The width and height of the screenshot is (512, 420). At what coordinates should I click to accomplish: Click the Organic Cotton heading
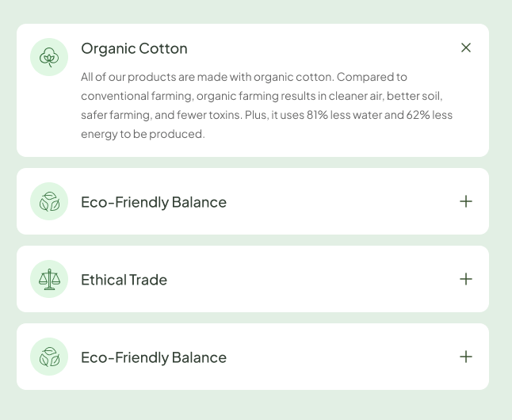[134, 48]
